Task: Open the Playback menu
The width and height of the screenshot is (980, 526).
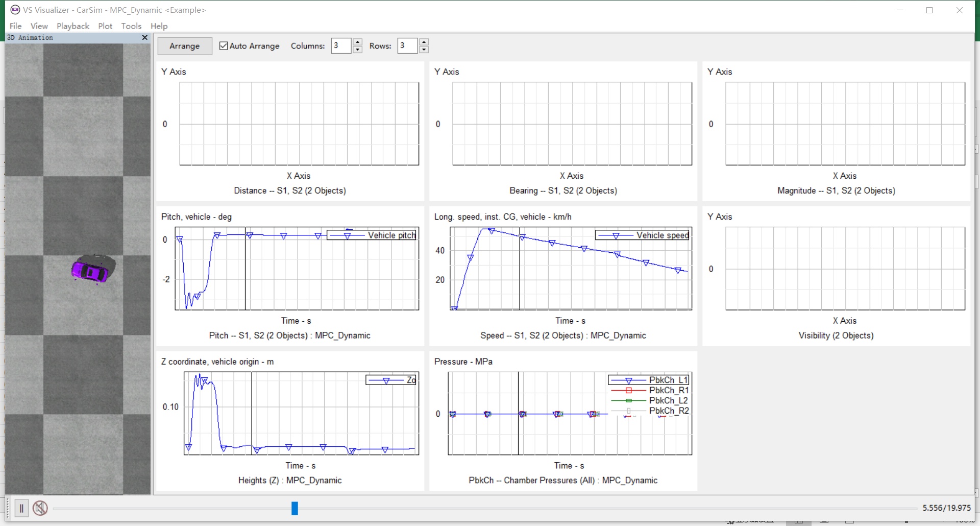Action: point(72,26)
